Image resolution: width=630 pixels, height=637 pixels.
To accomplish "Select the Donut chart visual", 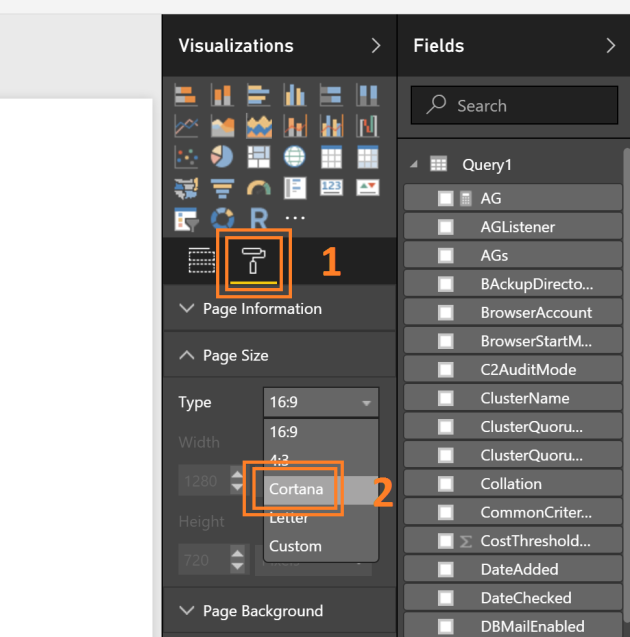I will [x=222, y=219].
